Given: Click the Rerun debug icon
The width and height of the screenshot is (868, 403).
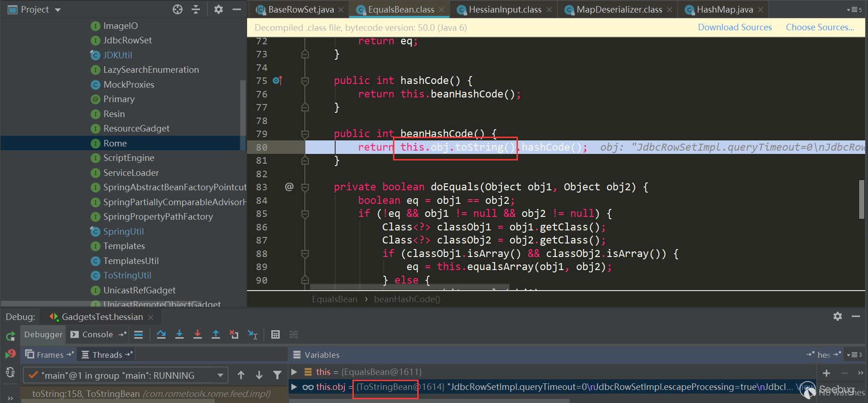Looking at the screenshot, I should [x=10, y=336].
